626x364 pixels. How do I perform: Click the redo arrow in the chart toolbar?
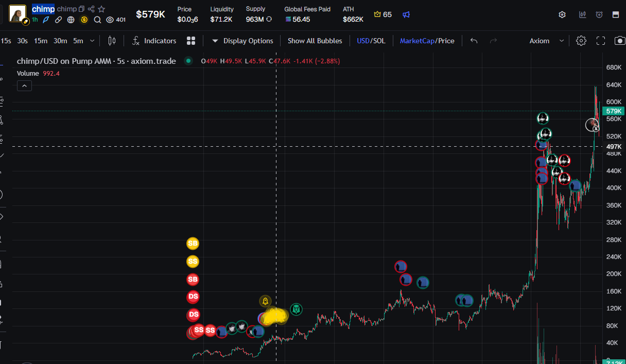tap(493, 41)
